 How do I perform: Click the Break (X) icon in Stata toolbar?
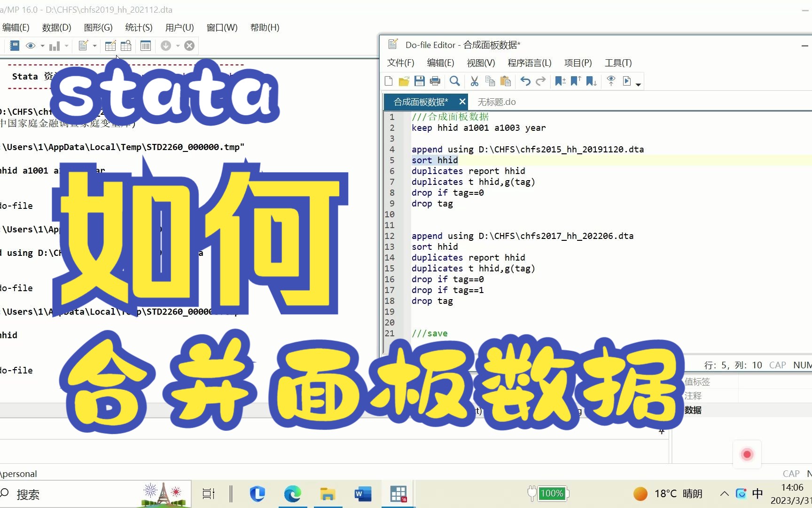coord(189,46)
